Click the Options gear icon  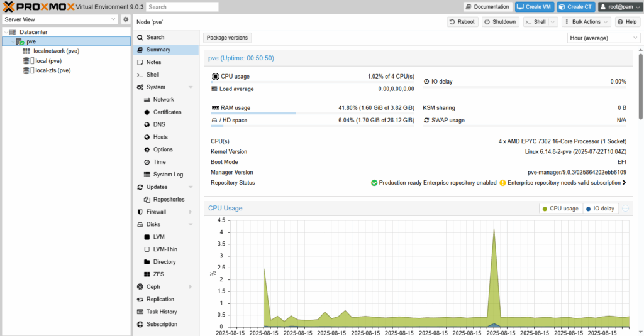pyautogui.click(x=147, y=149)
